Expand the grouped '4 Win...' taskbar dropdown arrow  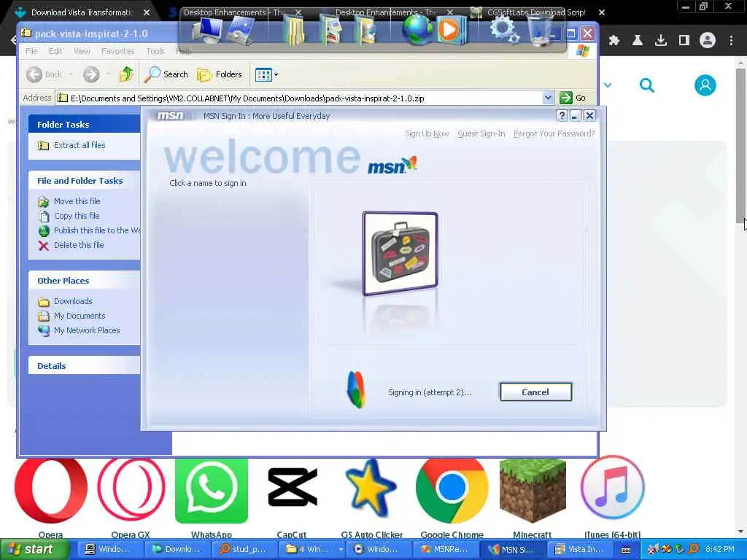click(x=341, y=550)
